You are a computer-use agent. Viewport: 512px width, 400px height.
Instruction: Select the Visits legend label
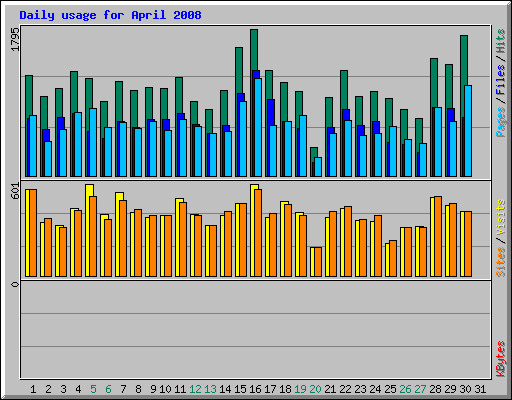click(501, 218)
